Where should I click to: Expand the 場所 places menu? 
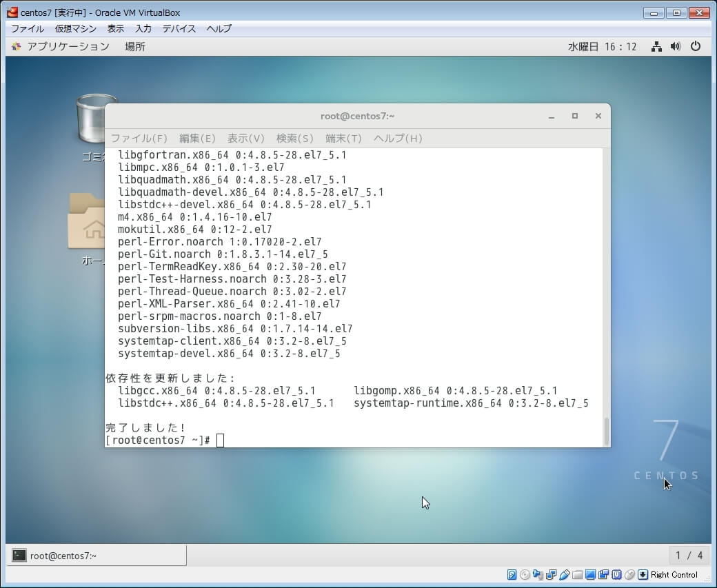pos(134,46)
